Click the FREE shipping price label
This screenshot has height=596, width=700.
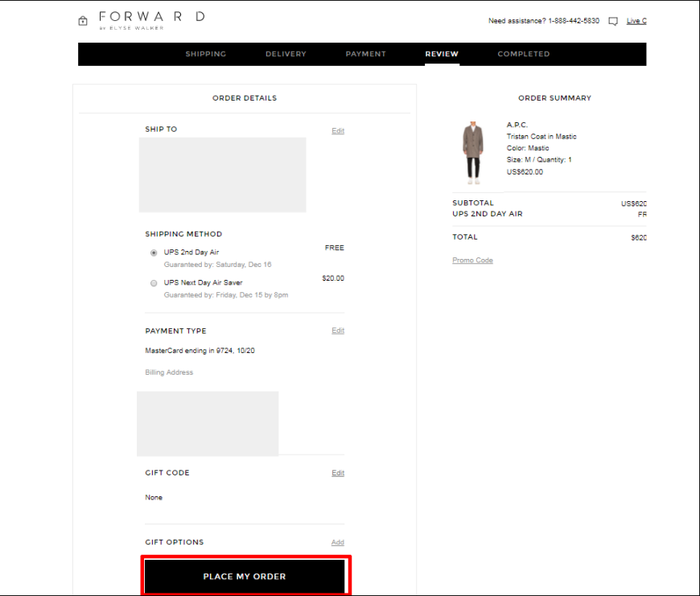pos(335,248)
